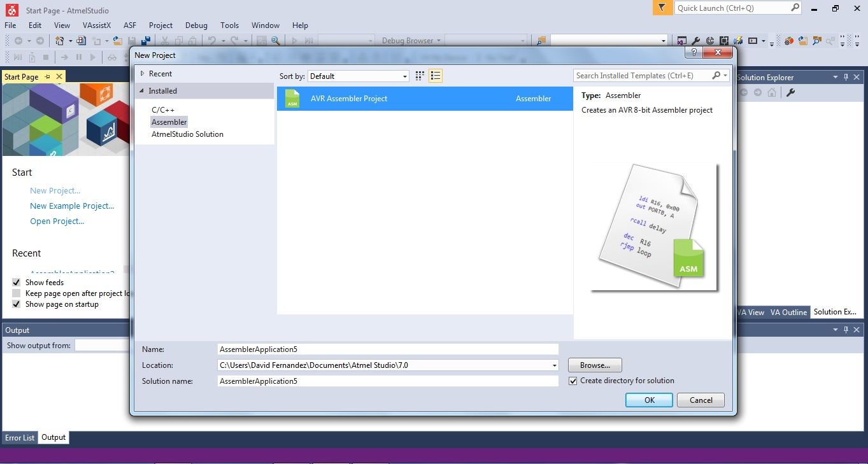Click the Undo icon on the toolbar

tap(212, 40)
